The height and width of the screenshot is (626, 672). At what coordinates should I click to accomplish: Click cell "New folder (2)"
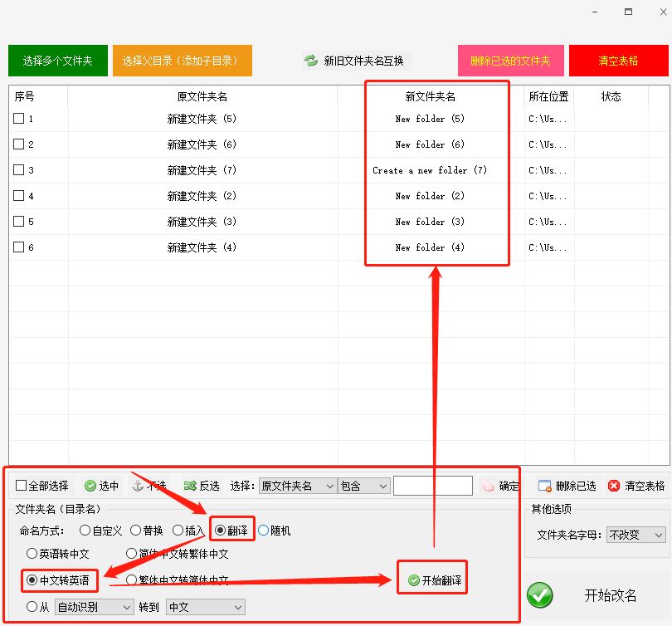430,196
